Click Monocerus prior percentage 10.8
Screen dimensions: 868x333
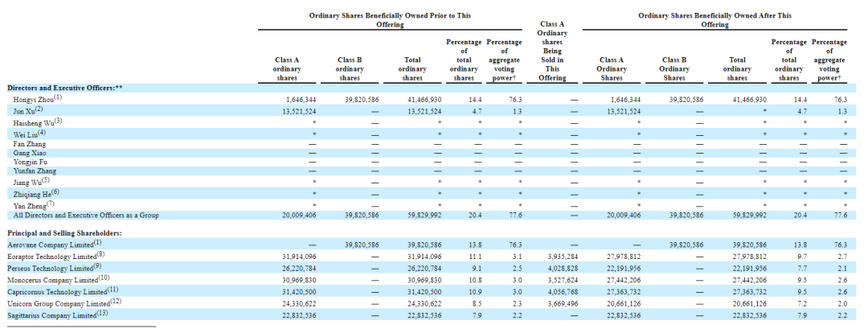(x=476, y=280)
